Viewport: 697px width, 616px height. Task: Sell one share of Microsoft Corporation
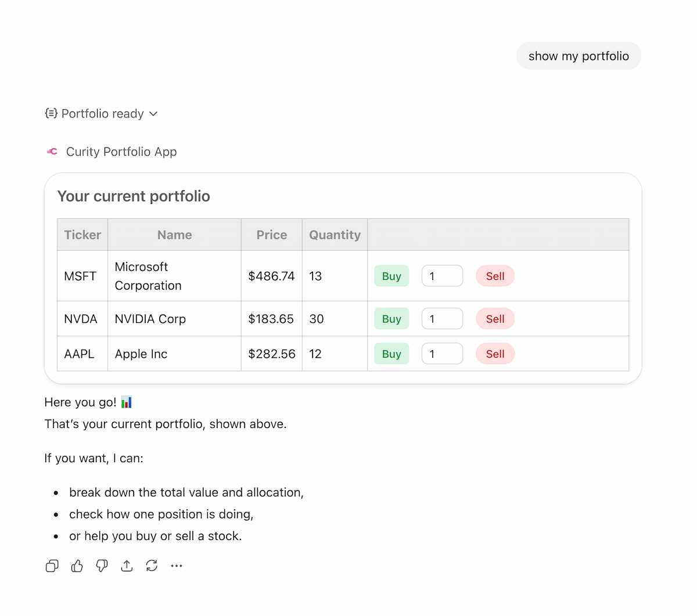(495, 276)
